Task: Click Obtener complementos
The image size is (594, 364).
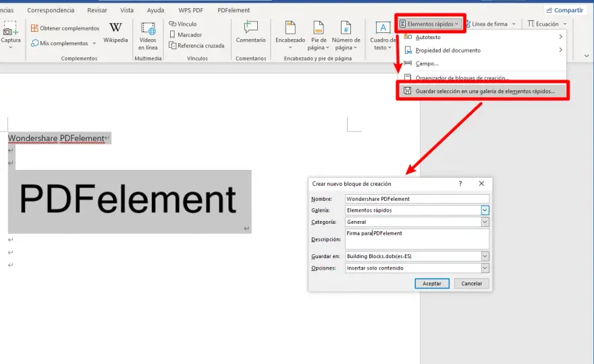Action: (x=65, y=28)
